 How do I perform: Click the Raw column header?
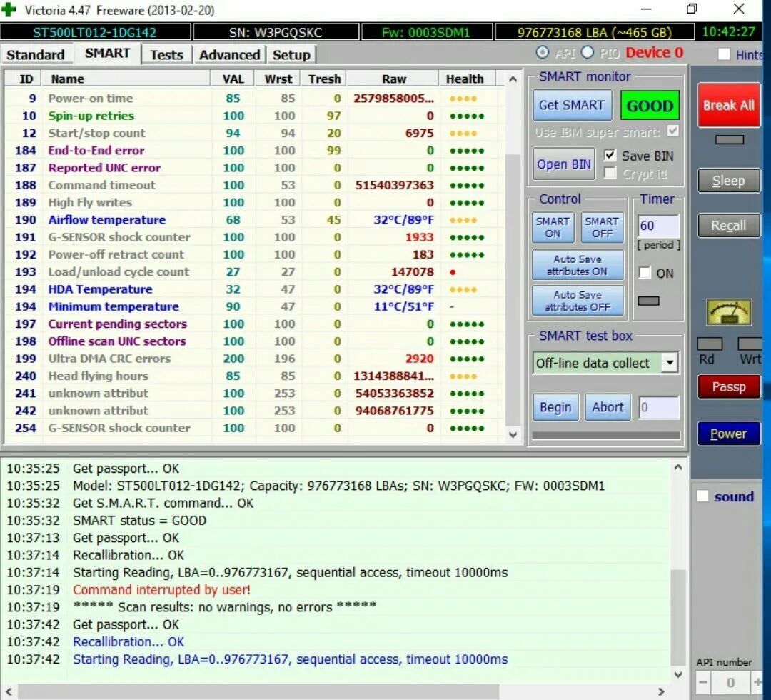point(394,79)
